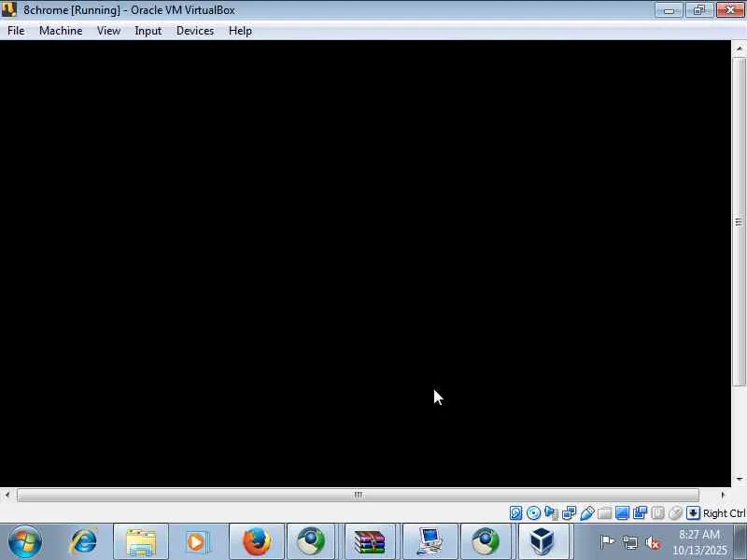Click the mouse integration status icon
This screenshot has height=560, width=747.
click(675, 512)
